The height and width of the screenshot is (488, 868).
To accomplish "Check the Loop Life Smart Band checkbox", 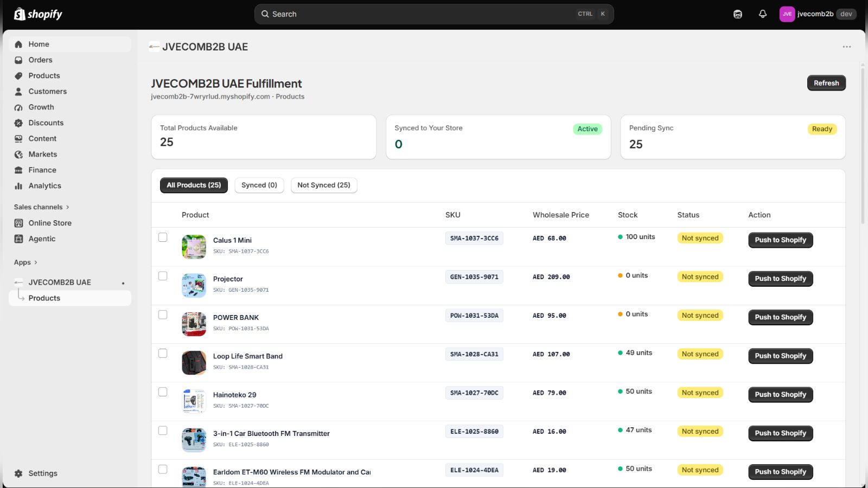I will pos(163,353).
